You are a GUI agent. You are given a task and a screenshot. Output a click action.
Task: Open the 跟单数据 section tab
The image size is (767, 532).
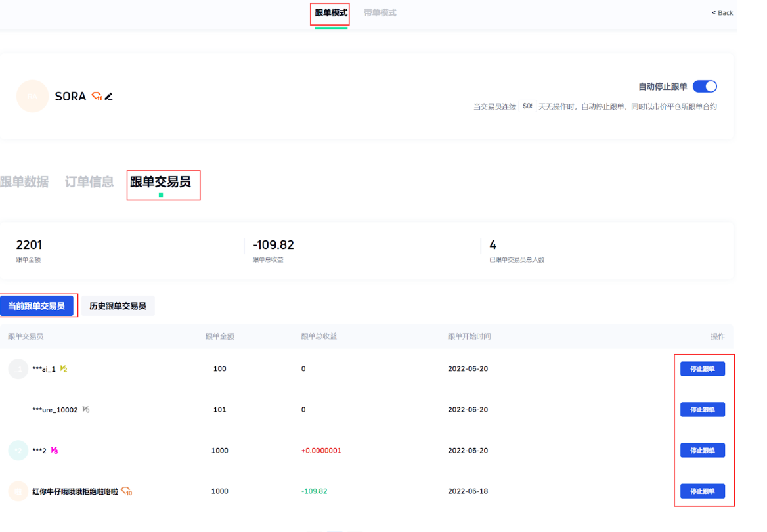24,182
